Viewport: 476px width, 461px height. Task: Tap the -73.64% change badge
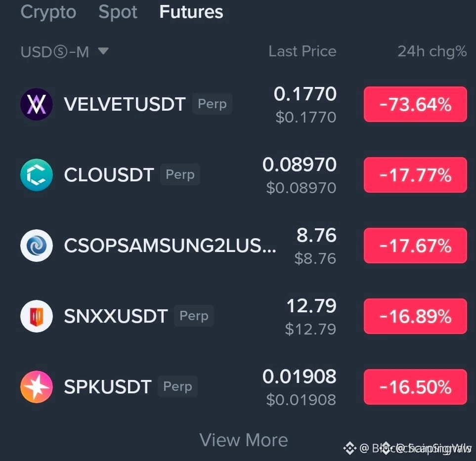point(415,104)
